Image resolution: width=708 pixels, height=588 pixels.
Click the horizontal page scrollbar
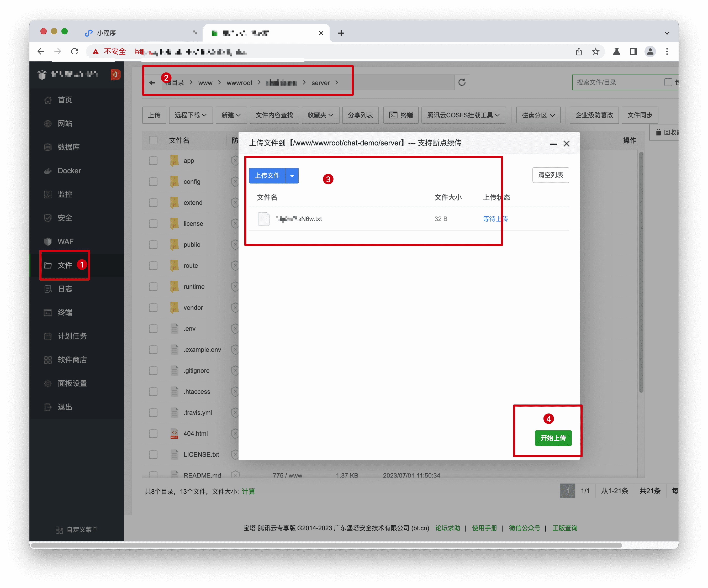pos(326,545)
